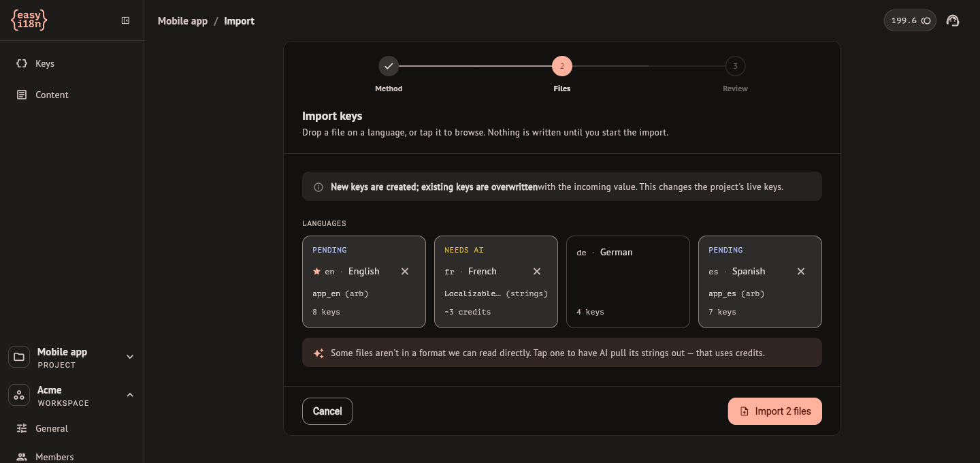Go to the Method step circle

[x=389, y=66]
